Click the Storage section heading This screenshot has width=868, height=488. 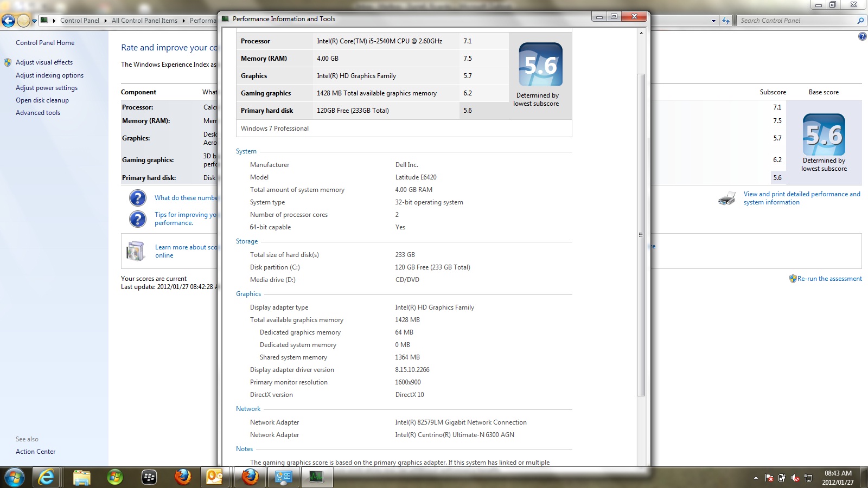point(247,241)
